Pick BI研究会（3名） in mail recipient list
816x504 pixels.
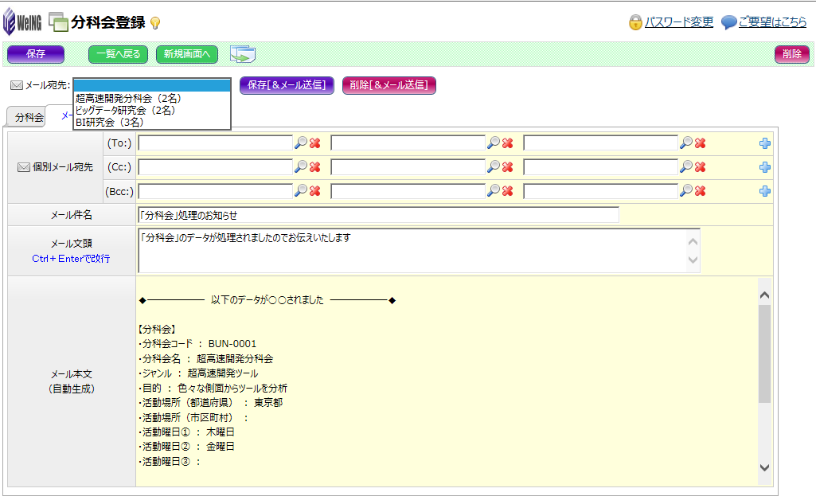pos(109,122)
